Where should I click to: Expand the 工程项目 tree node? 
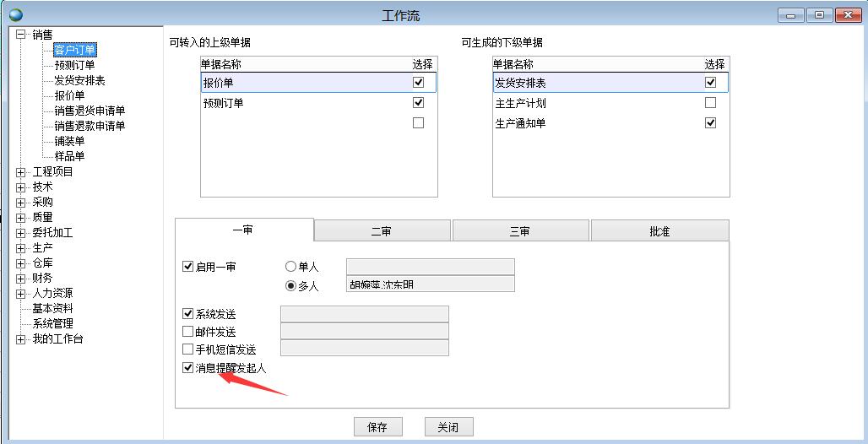point(21,172)
